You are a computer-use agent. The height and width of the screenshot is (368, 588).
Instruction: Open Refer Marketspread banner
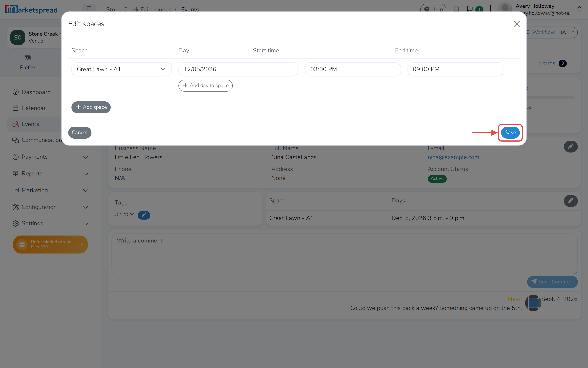[50, 244]
